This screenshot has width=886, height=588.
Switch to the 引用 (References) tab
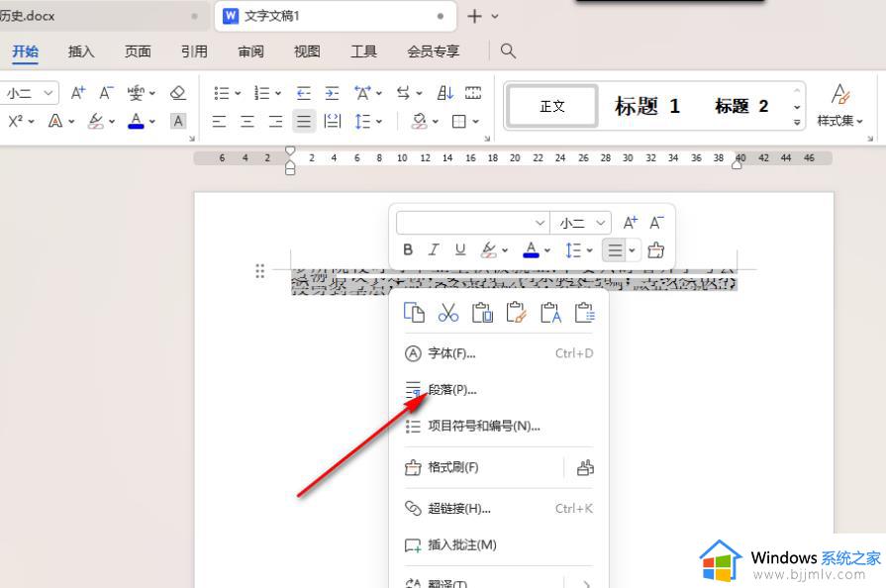pos(194,51)
